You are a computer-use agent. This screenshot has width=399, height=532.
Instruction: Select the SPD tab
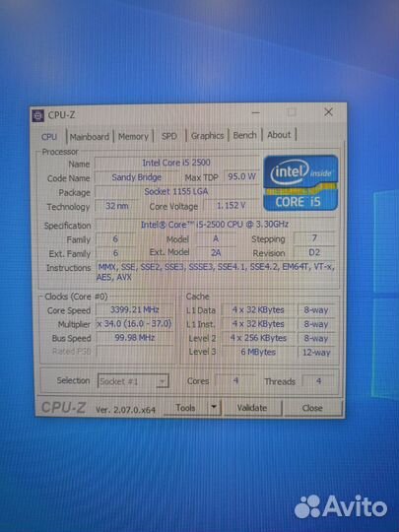click(169, 136)
